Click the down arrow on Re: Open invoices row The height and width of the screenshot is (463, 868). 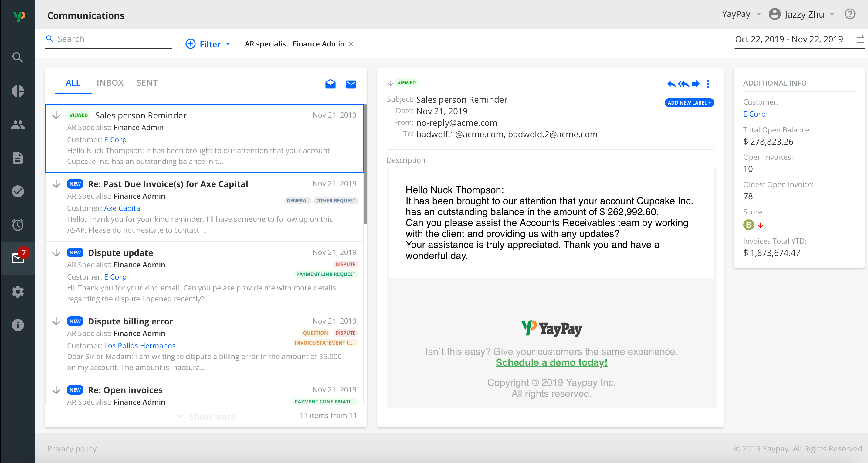[x=56, y=390]
